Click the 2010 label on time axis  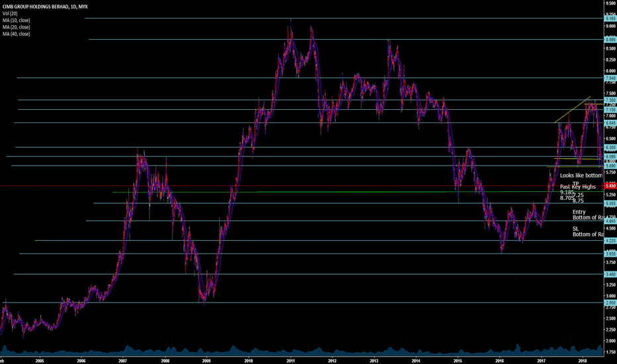[248, 361]
